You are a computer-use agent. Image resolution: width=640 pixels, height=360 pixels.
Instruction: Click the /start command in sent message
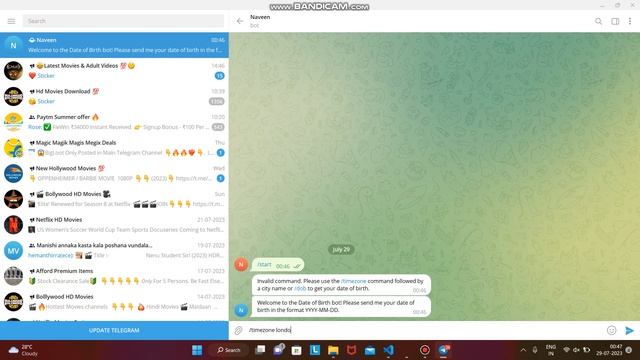coord(264,264)
